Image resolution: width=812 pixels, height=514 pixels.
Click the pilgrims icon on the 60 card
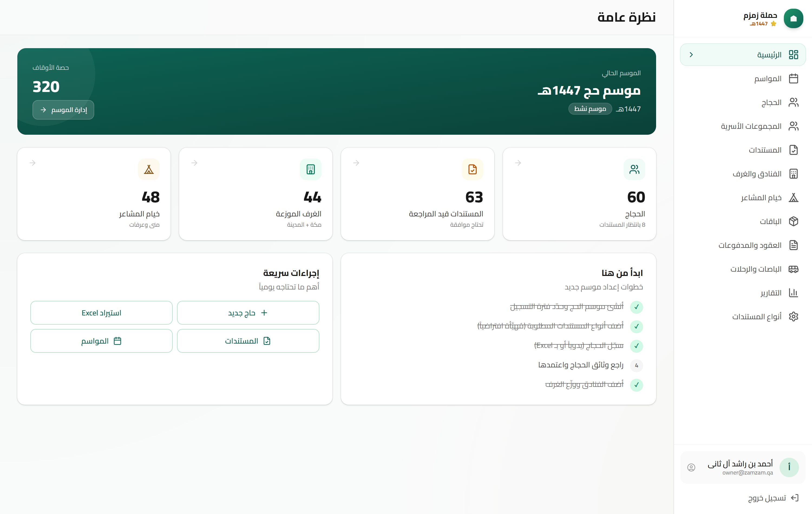click(x=634, y=169)
